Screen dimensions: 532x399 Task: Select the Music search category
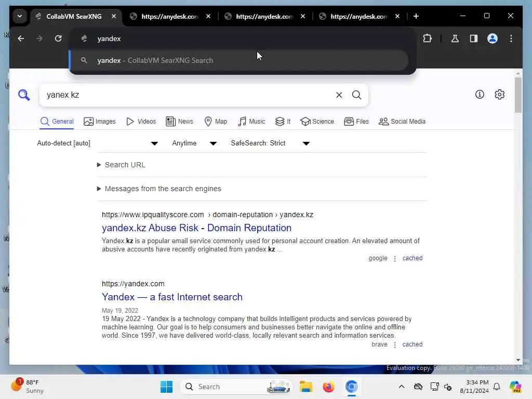[251, 122]
